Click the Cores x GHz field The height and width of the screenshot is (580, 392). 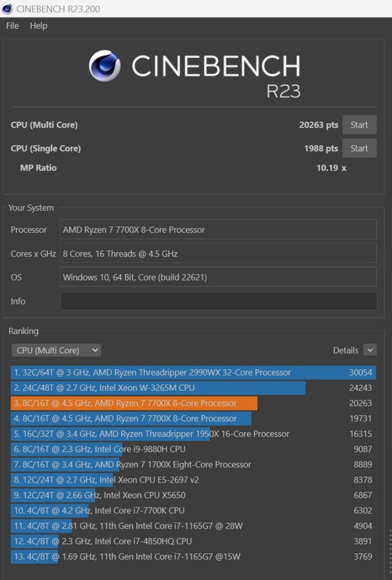[x=219, y=253]
